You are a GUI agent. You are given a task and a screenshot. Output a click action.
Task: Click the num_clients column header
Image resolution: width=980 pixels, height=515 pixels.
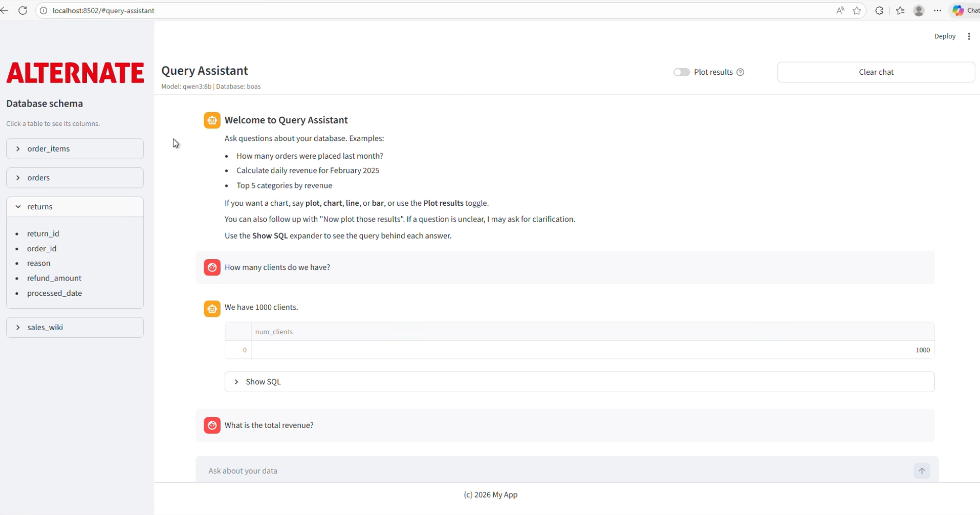coord(593,332)
